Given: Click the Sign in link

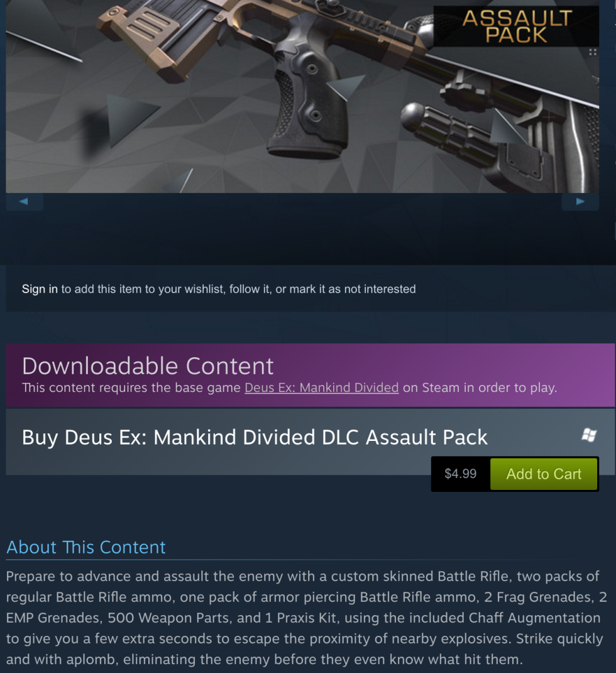Looking at the screenshot, I should pos(40,289).
